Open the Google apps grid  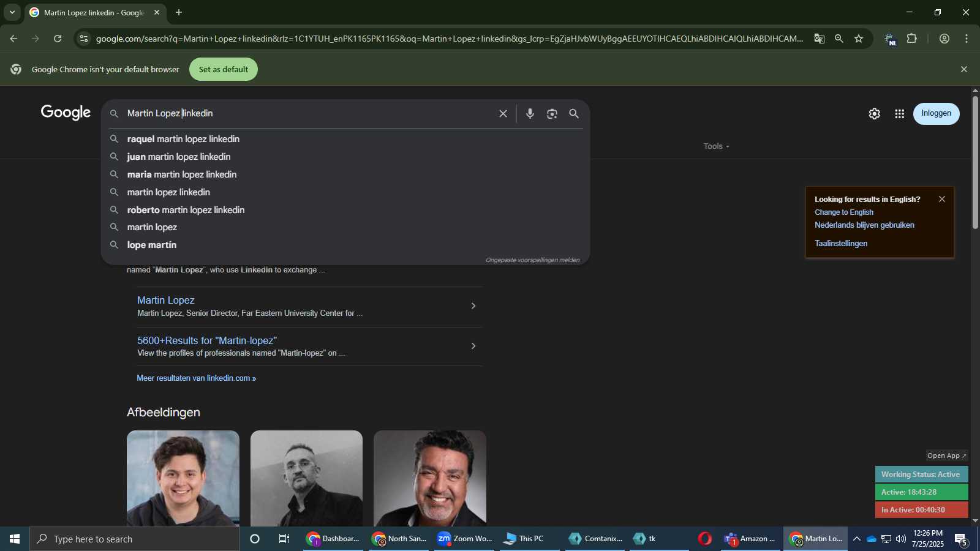click(x=899, y=114)
